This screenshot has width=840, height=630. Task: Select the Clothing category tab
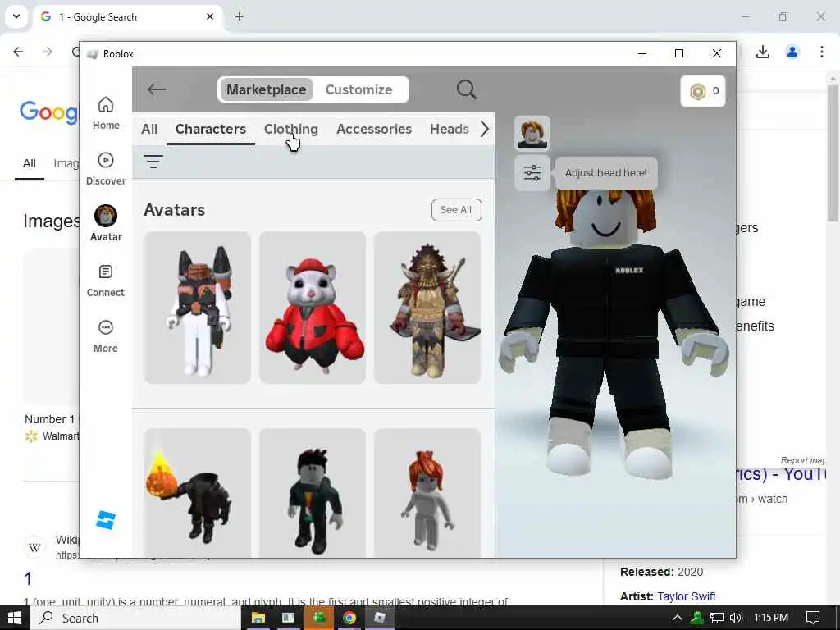coord(291,129)
